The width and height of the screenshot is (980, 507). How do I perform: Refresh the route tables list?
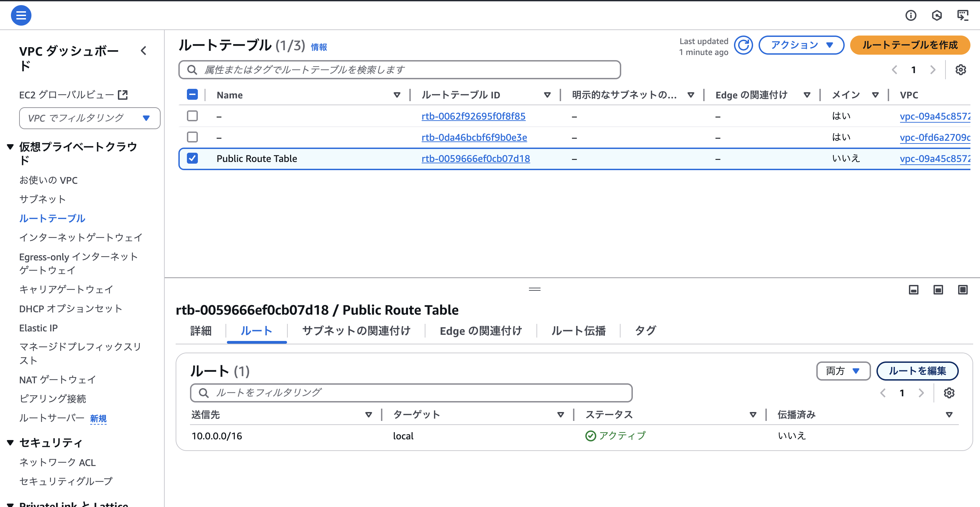(x=743, y=46)
